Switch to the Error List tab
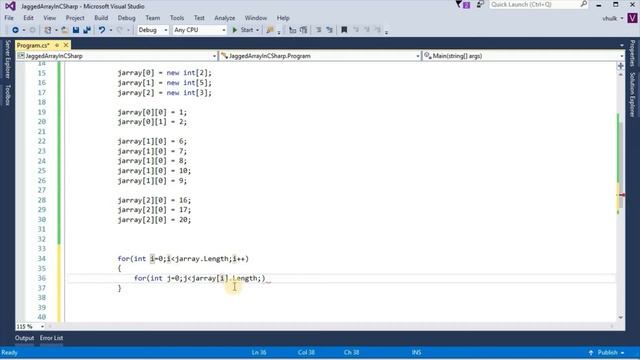Viewport: 640px width, 360px height. (51, 338)
